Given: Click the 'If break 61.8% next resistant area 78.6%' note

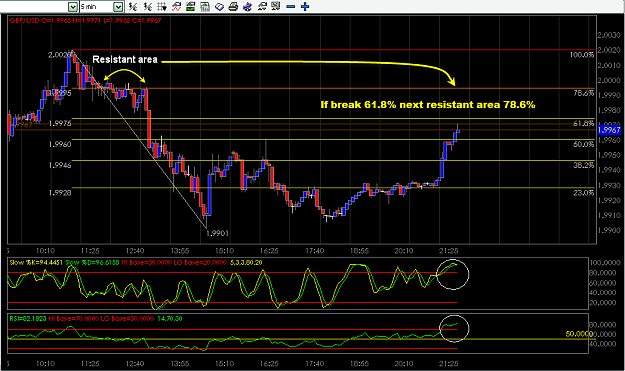Looking at the screenshot, I should (x=428, y=105).
